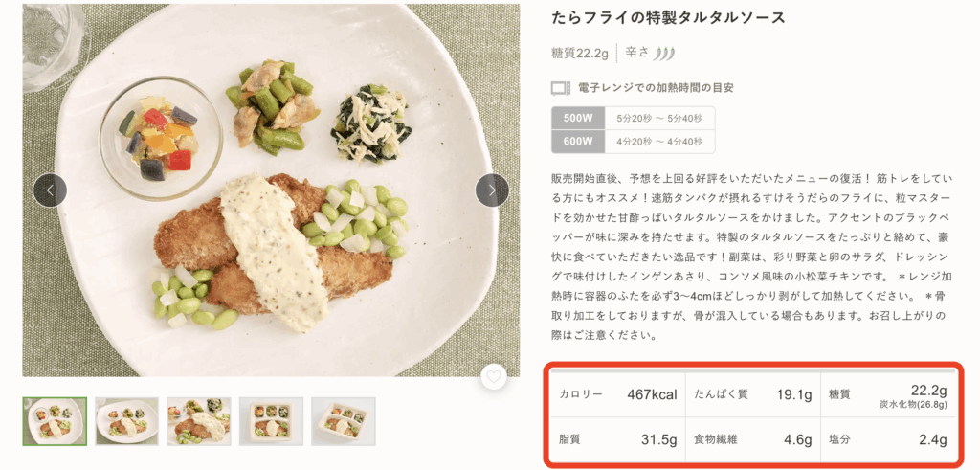Select the second thumbnail photo
The height and width of the screenshot is (470, 980).
pos(127,421)
